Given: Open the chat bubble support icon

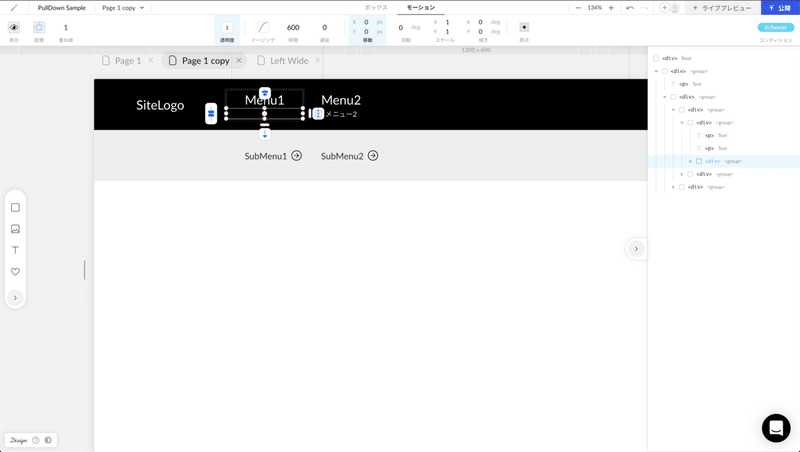Looking at the screenshot, I should tap(776, 428).
